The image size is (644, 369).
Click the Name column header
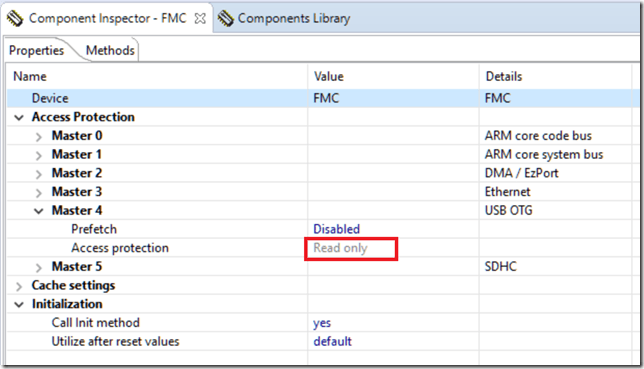click(x=30, y=76)
